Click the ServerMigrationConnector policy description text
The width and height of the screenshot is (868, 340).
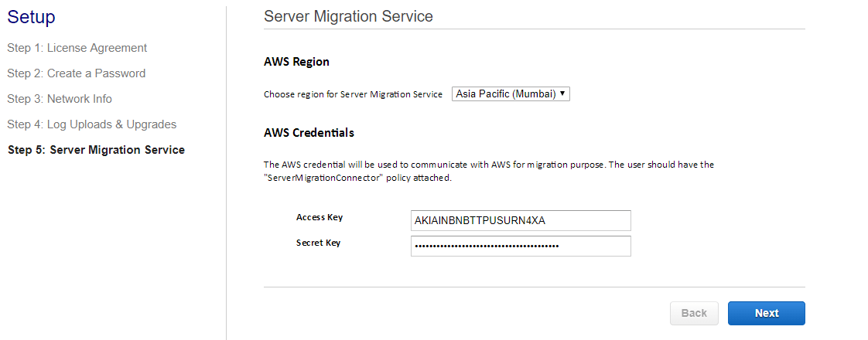point(489,172)
